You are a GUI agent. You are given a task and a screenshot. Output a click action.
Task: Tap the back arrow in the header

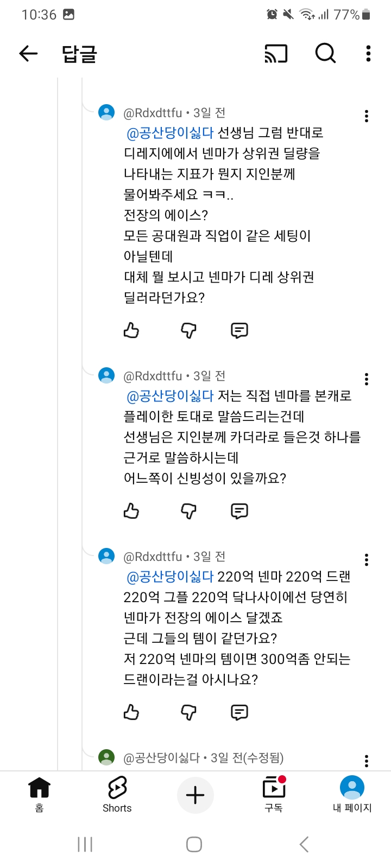click(28, 53)
